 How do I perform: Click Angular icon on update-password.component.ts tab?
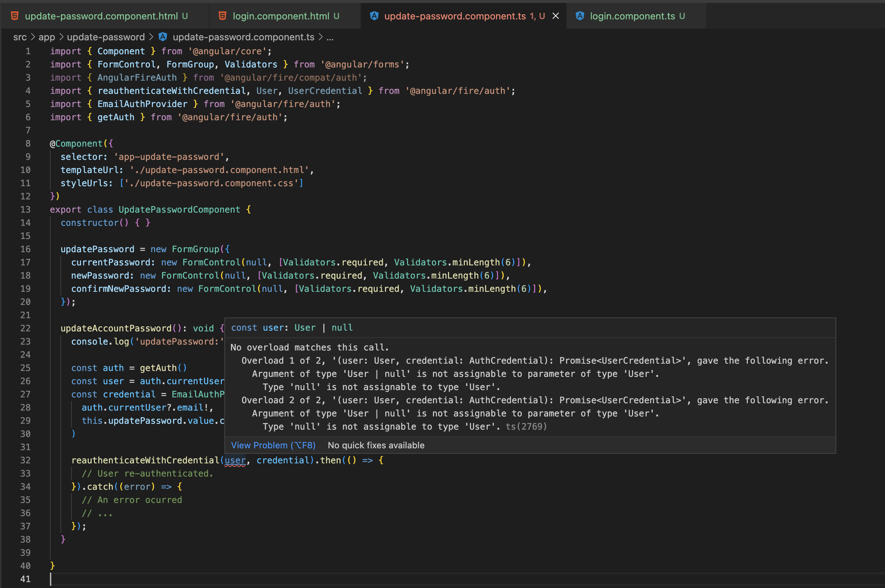coord(374,16)
